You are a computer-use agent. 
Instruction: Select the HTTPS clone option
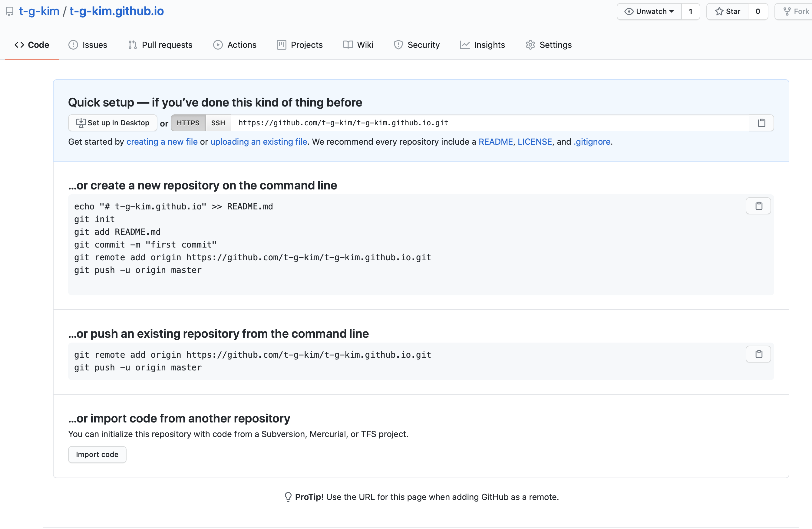(x=188, y=123)
